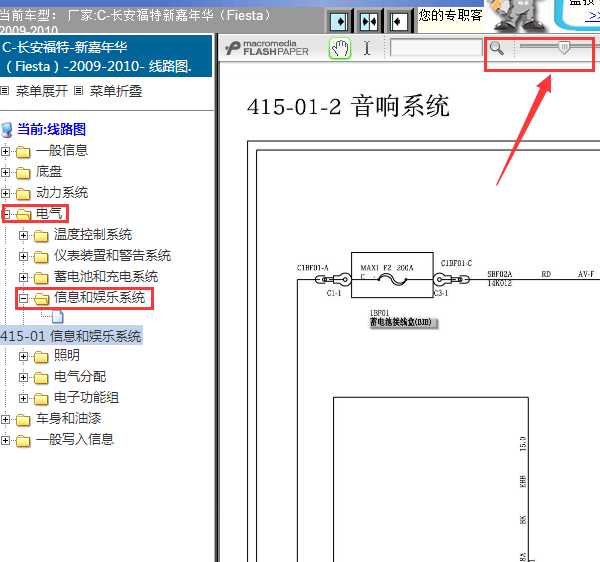Click the folder icon of 电子功能组
Viewport: 600px width, 562px height.
[x=41, y=399]
